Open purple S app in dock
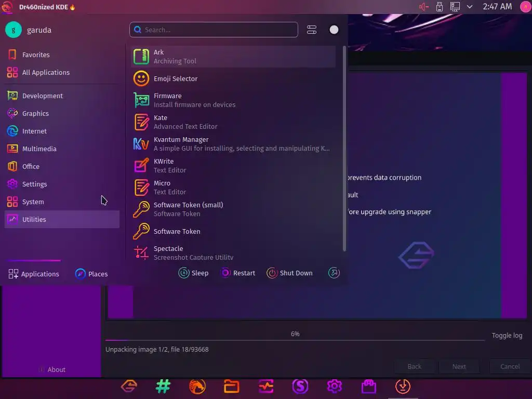Screen dimensions: 532x399 (x=300, y=386)
